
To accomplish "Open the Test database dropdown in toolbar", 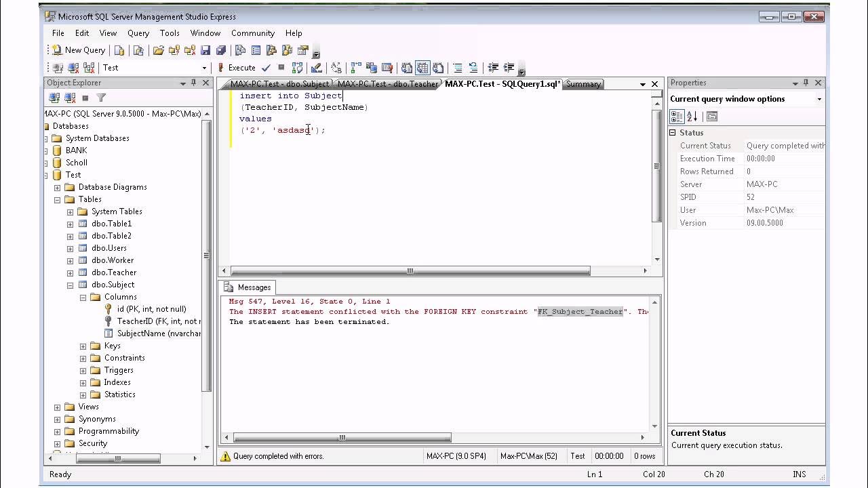I will point(204,68).
